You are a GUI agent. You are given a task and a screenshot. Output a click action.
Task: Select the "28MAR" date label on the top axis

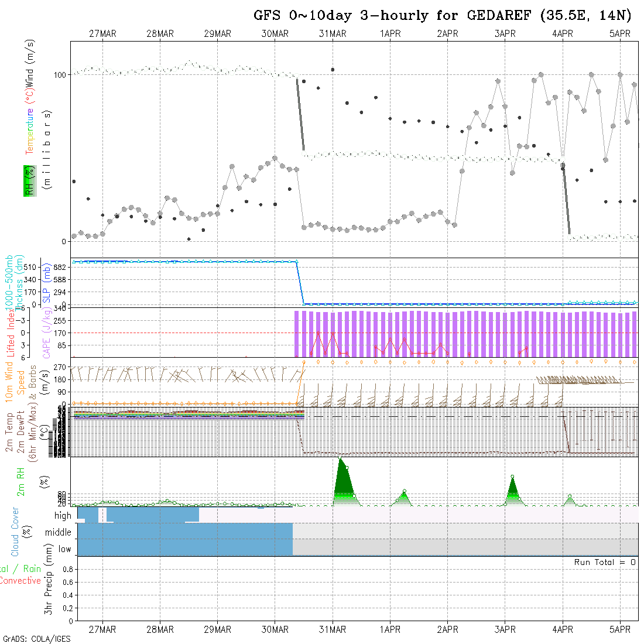[x=160, y=34]
